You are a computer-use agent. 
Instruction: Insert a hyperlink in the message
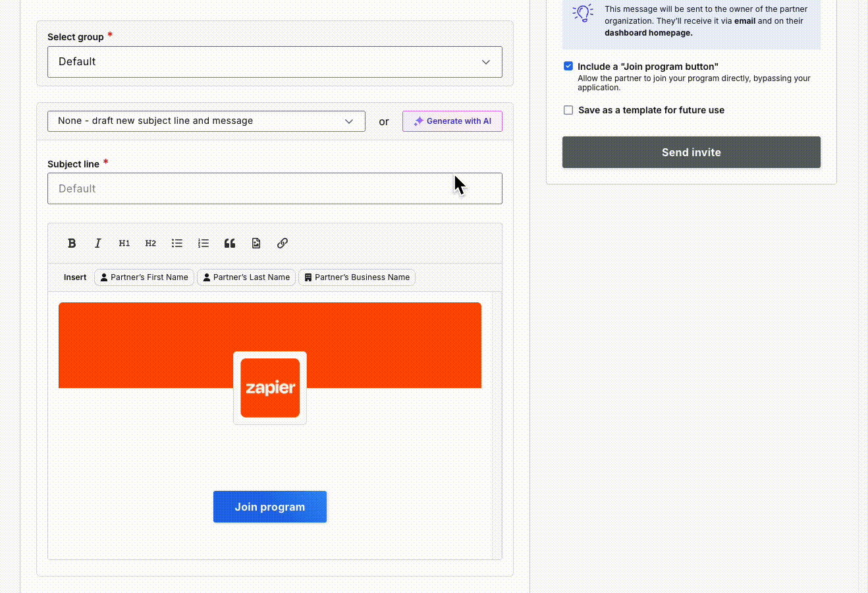[x=283, y=243]
